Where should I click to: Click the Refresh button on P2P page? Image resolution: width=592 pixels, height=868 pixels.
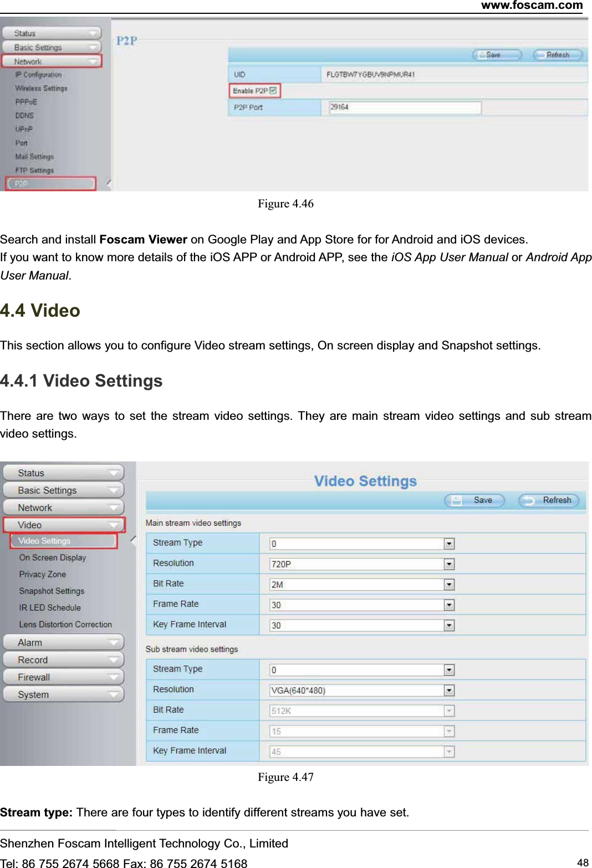click(x=556, y=55)
